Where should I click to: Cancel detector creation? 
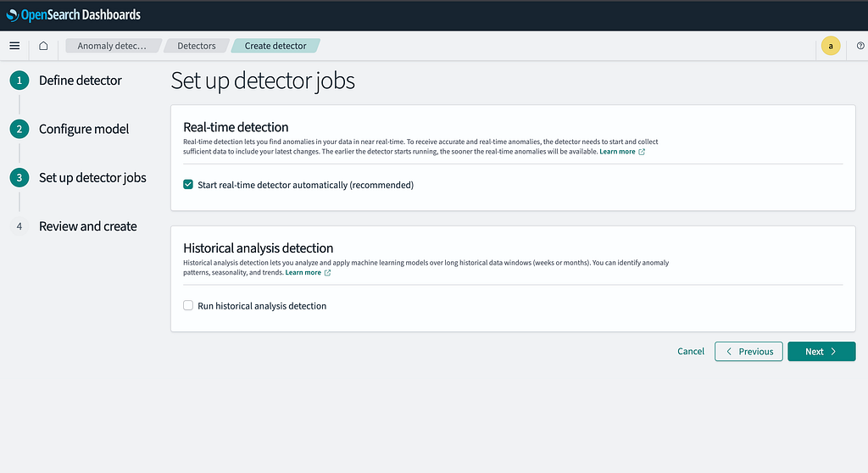(691, 351)
